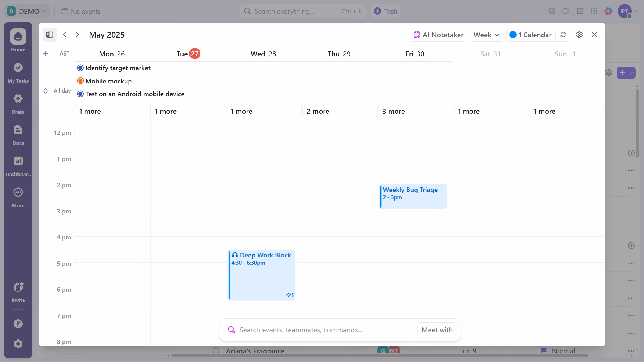Viewport: 644px width, 362px height.
Task: Open the apps grid icon
Action: 594,11
